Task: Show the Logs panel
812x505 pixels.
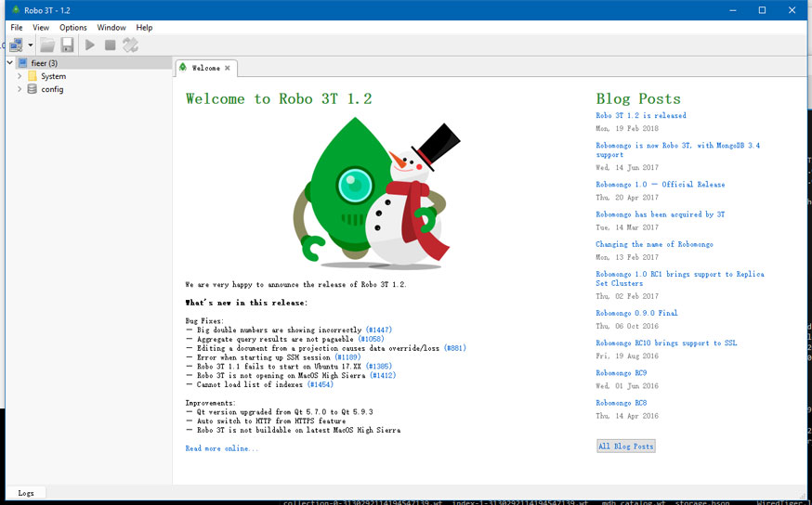Action: click(26, 493)
